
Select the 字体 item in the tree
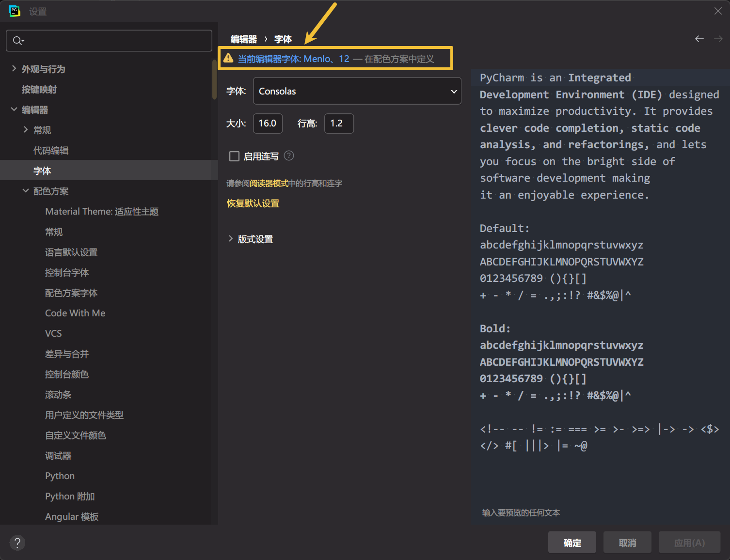coord(109,171)
